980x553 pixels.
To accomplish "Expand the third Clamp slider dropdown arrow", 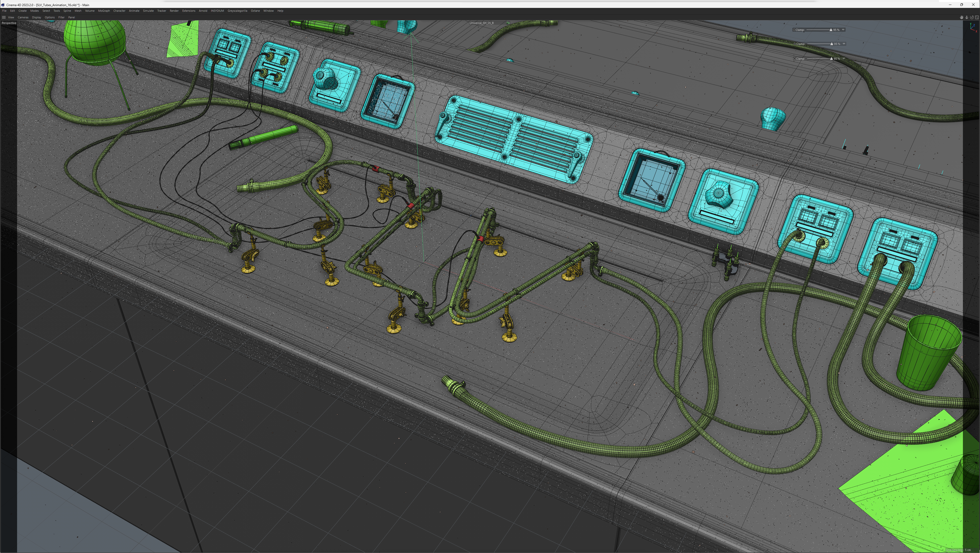I will pyautogui.click(x=843, y=59).
